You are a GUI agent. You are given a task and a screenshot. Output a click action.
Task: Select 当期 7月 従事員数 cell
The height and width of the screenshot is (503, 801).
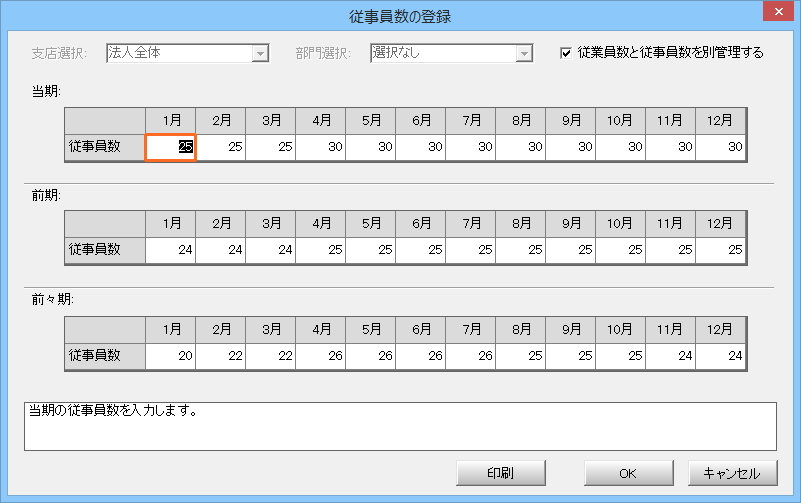click(x=470, y=147)
